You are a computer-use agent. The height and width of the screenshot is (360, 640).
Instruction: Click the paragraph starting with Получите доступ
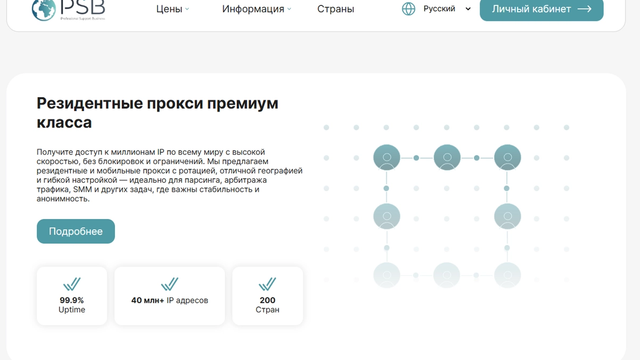click(x=169, y=176)
